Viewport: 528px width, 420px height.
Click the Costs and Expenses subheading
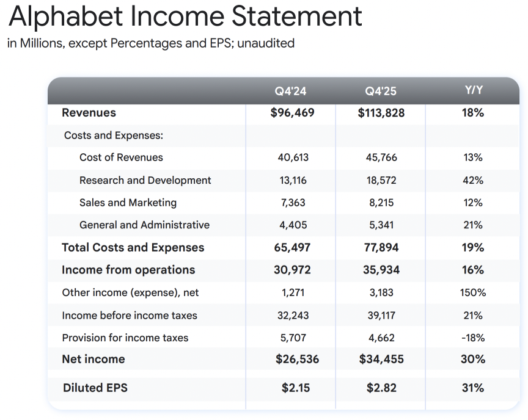pyautogui.click(x=114, y=136)
